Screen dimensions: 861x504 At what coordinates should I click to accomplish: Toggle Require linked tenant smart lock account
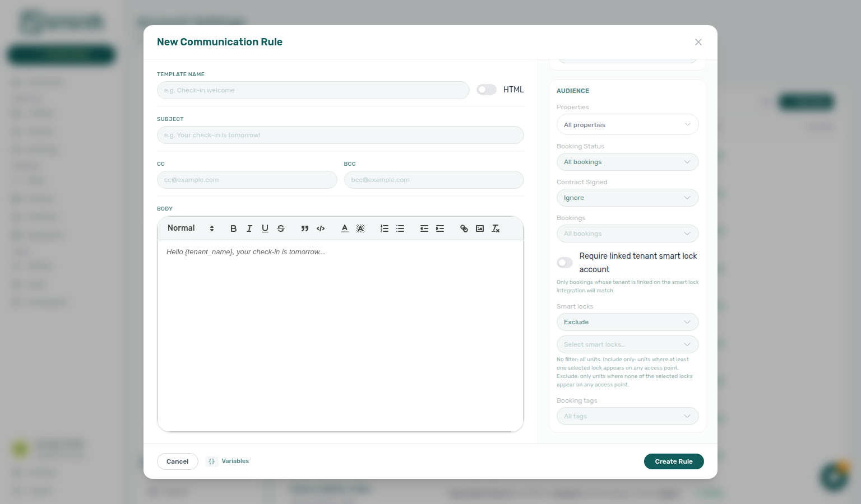565,263
